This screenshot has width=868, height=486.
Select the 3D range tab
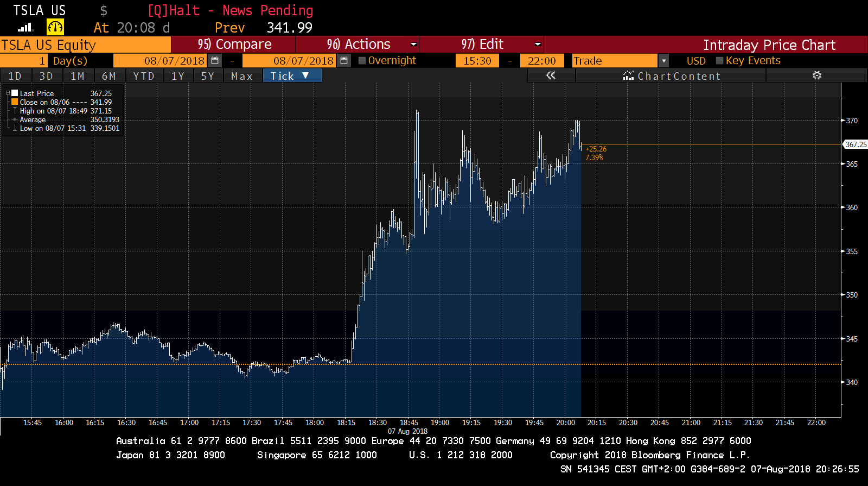pos(47,76)
